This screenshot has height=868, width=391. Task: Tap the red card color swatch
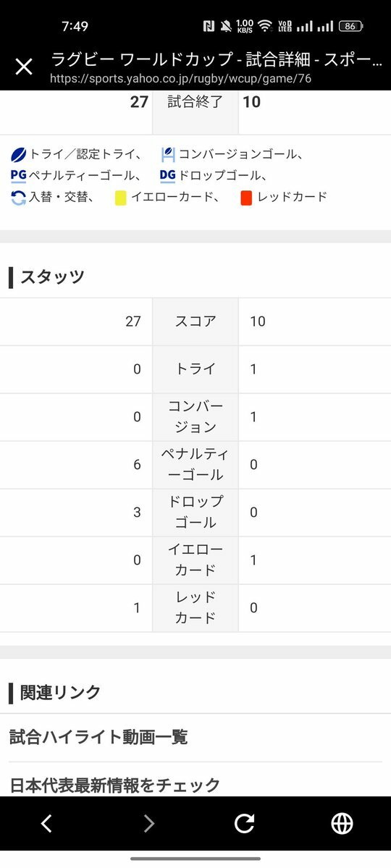click(246, 198)
